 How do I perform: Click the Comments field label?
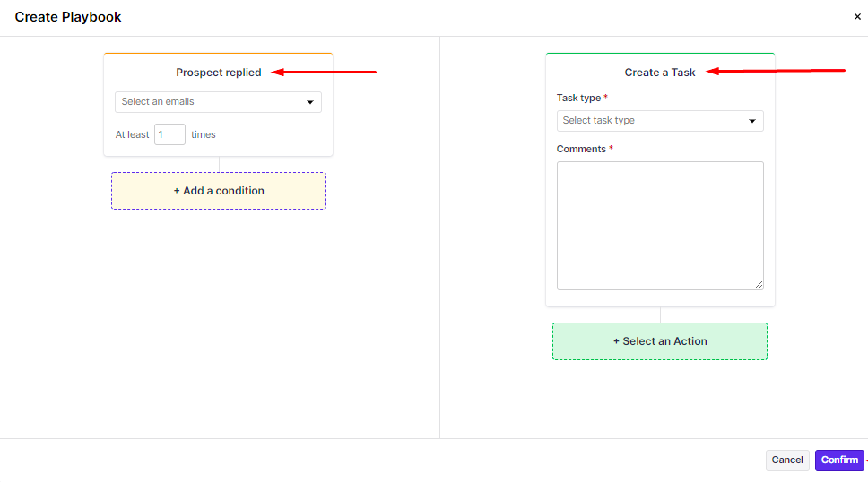(581, 149)
